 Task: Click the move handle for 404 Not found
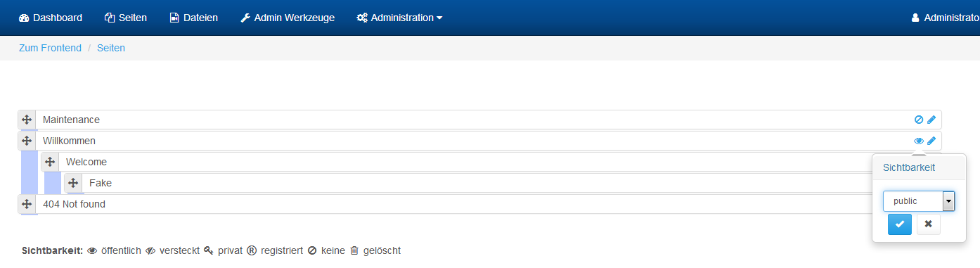tap(27, 204)
